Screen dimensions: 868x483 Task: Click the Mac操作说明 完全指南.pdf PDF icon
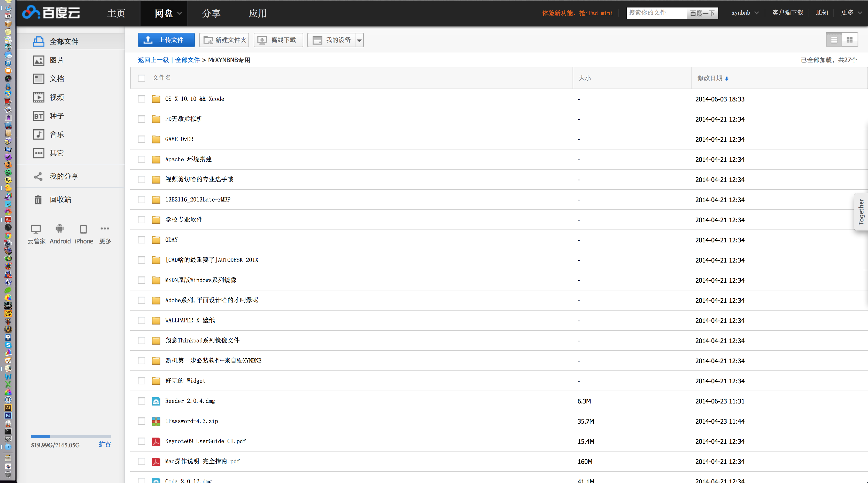coord(156,461)
